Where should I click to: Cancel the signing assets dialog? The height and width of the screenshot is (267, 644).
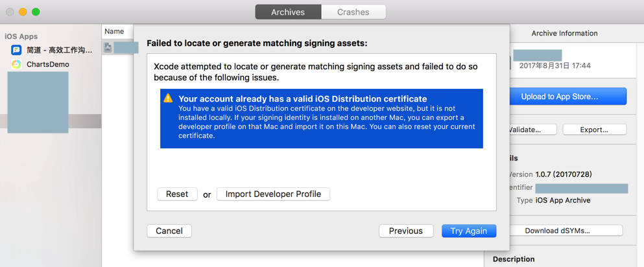pyautogui.click(x=169, y=231)
